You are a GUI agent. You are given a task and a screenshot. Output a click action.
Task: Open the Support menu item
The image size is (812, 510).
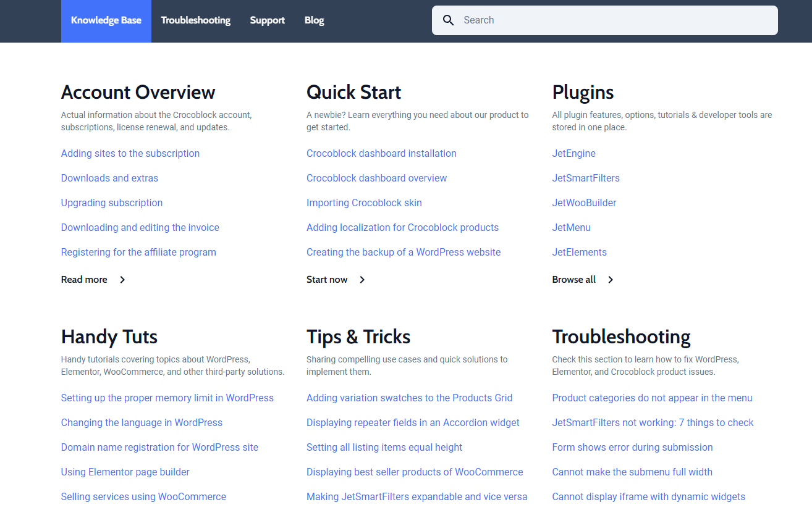[268, 20]
